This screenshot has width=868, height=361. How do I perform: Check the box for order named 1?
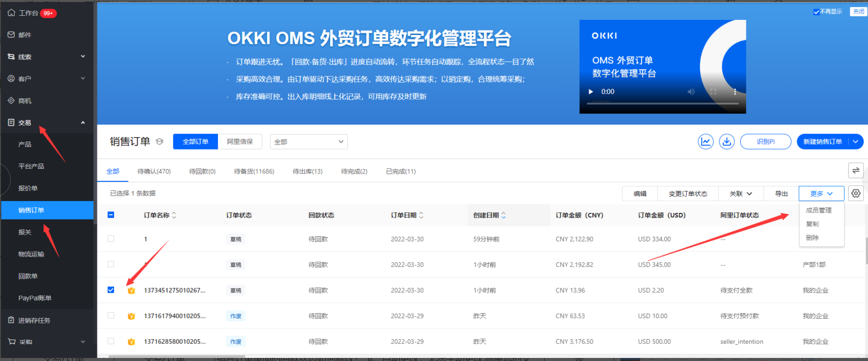tap(111, 239)
